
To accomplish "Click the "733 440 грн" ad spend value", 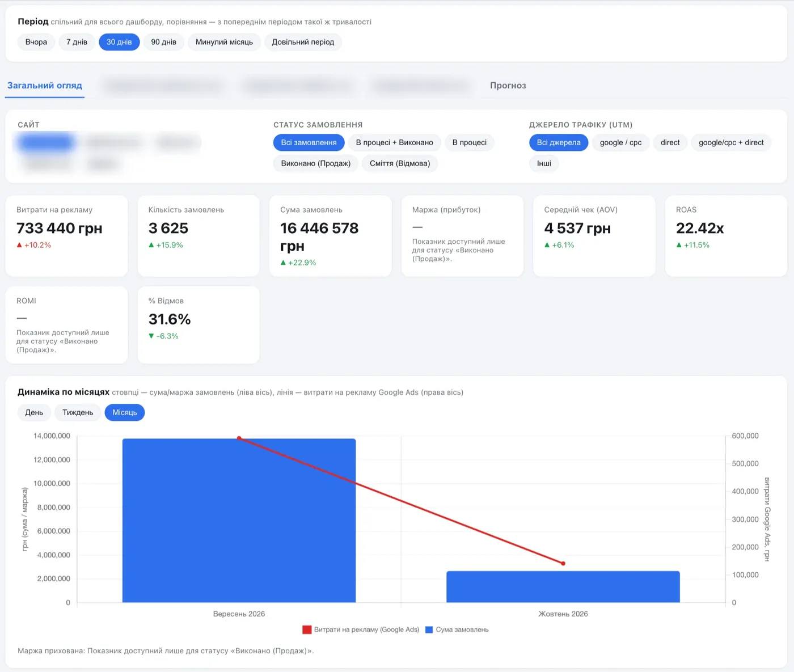I will tap(60, 228).
